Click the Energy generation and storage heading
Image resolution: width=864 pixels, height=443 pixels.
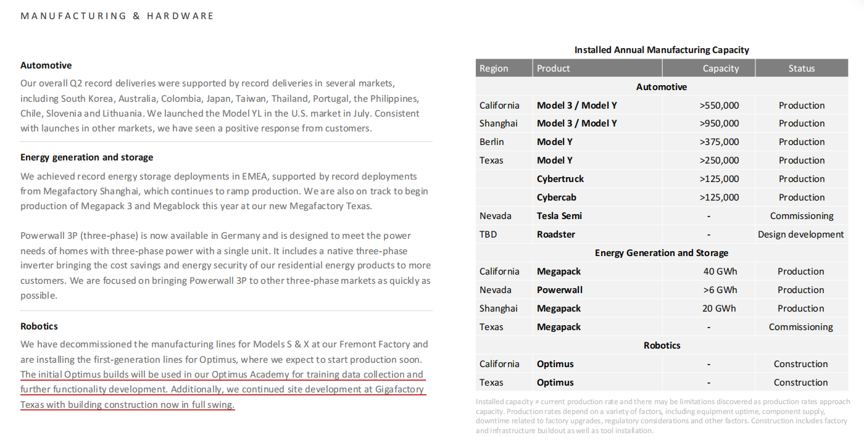[87, 157]
